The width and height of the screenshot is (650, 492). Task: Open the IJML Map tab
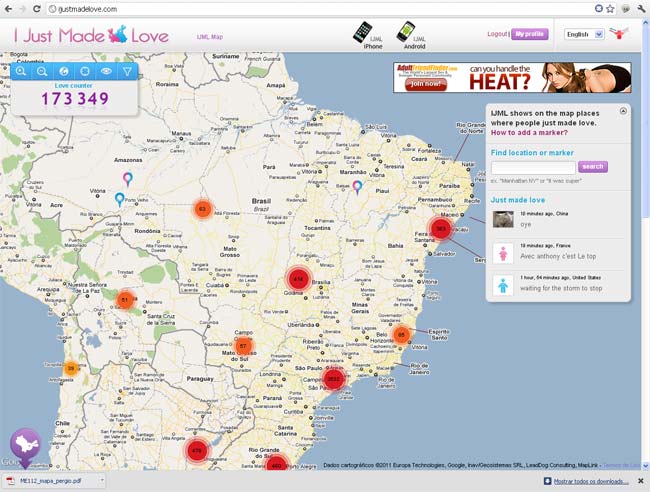(x=209, y=36)
